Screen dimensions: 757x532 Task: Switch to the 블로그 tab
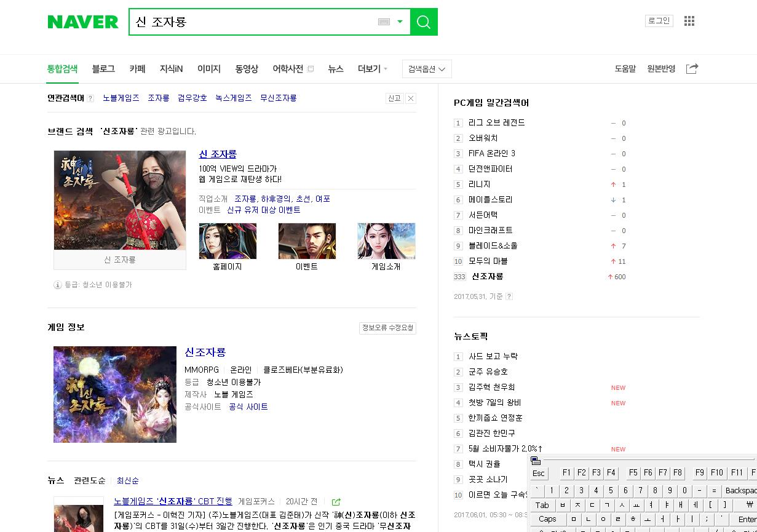tap(103, 69)
